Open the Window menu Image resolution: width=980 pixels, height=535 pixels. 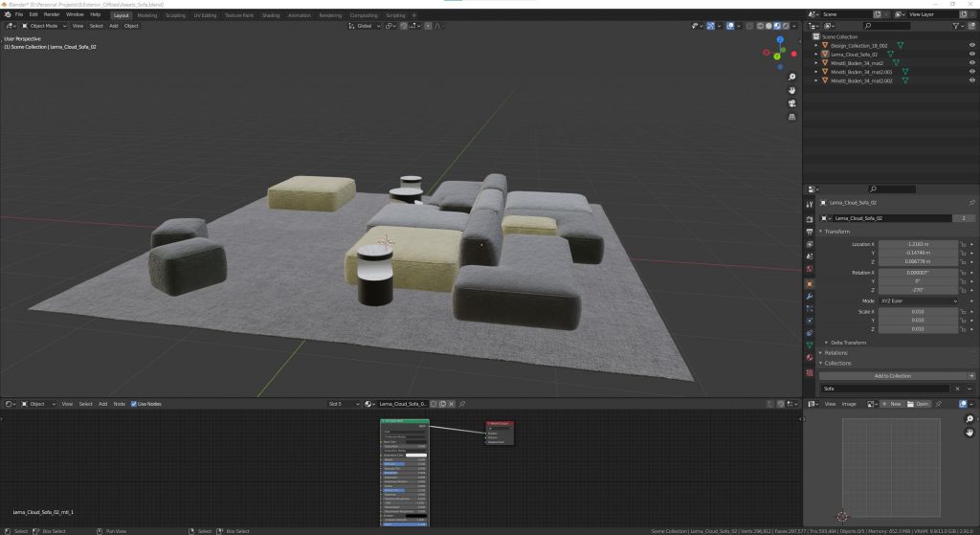(75, 14)
